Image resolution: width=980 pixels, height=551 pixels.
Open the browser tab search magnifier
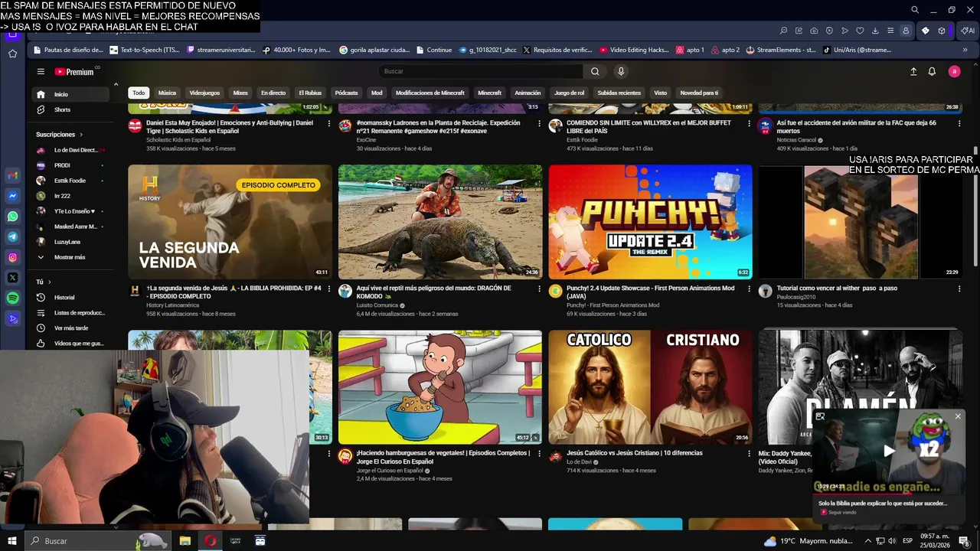coord(915,10)
